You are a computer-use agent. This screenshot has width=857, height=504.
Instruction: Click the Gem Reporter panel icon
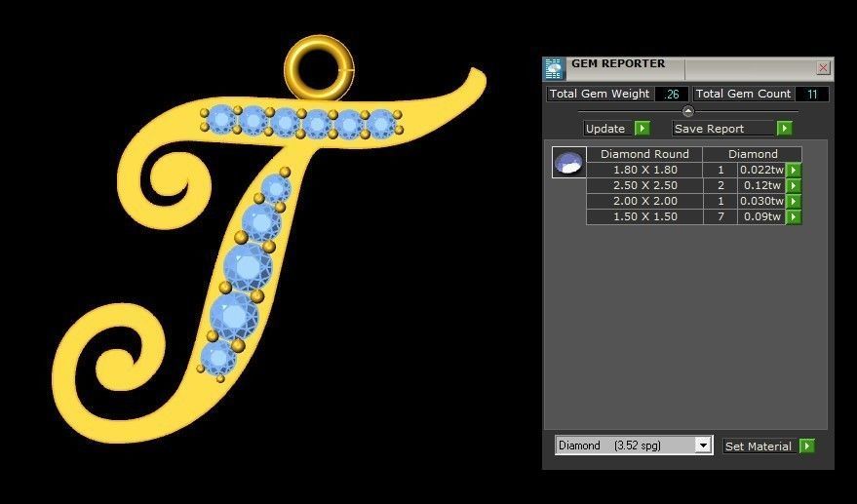click(554, 69)
